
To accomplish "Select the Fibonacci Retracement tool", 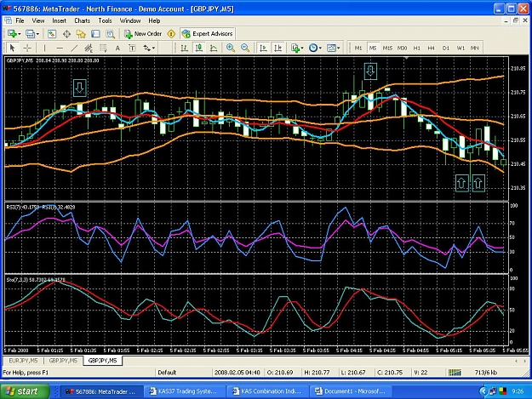I will click(x=103, y=48).
